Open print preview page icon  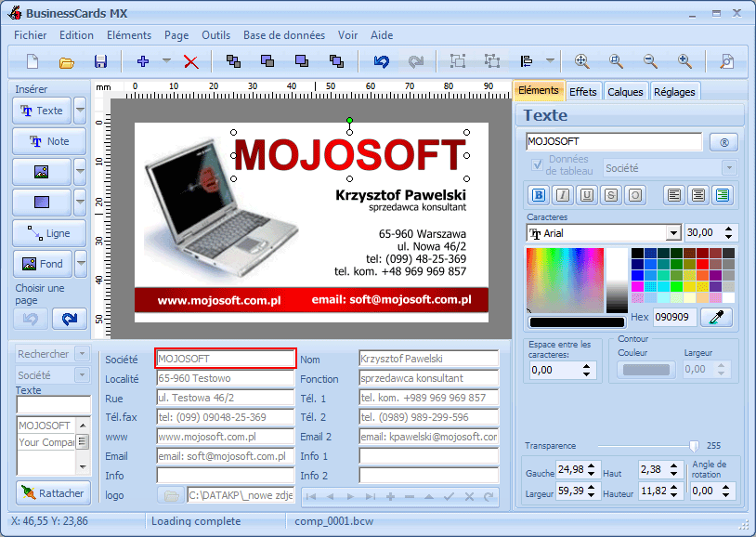point(726,61)
